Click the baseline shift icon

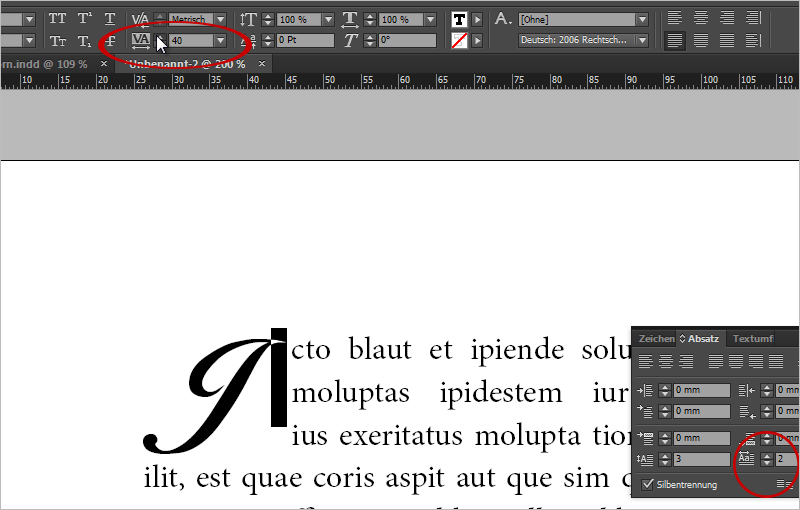pyautogui.click(x=248, y=41)
